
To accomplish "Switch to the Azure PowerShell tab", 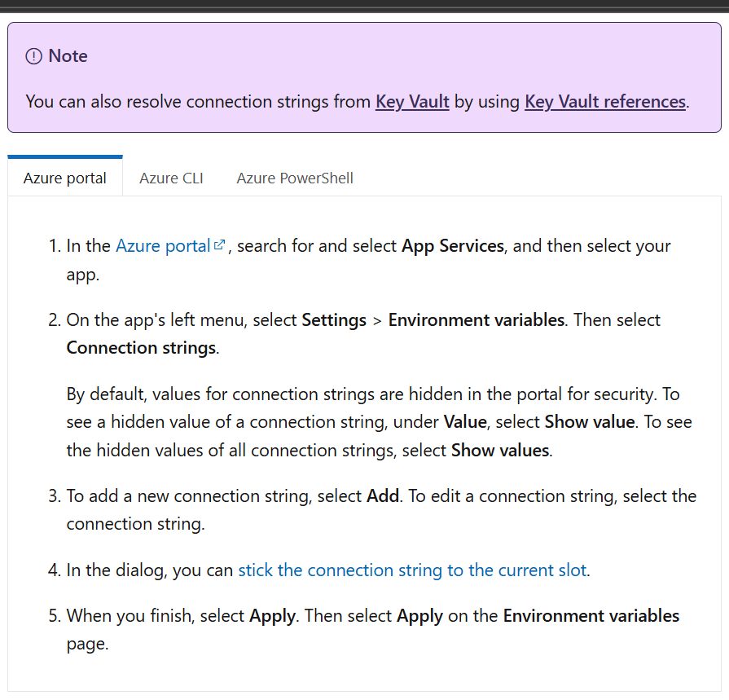I will [x=295, y=178].
